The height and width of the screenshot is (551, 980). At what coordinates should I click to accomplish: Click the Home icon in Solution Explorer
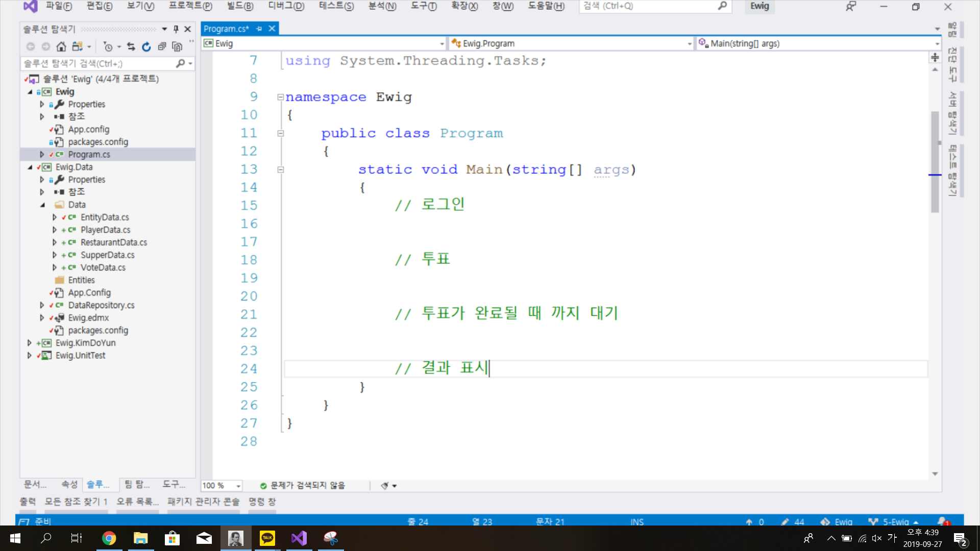[x=61, y=46]
